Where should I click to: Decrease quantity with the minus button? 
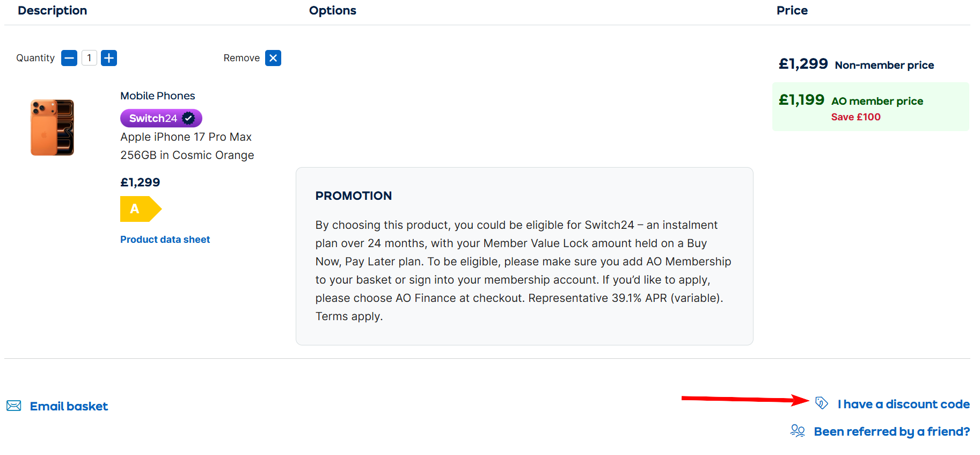[x=69, y=58]
